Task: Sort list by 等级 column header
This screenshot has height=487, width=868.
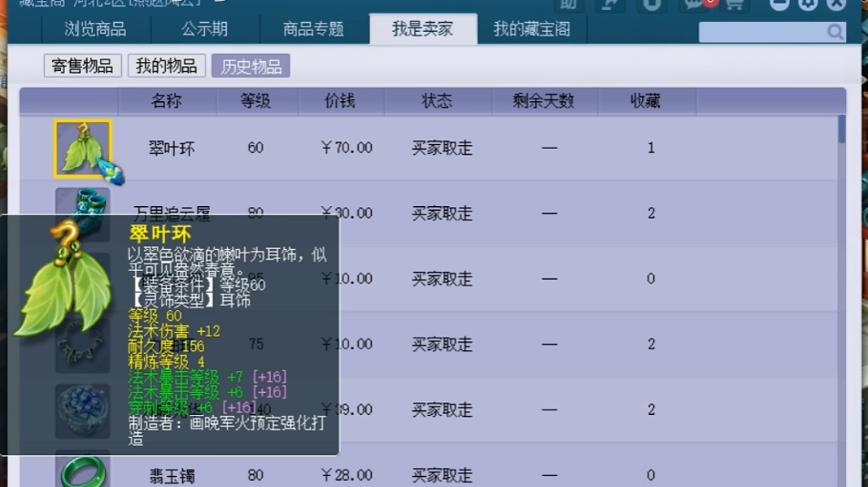Action: (255, 101)
